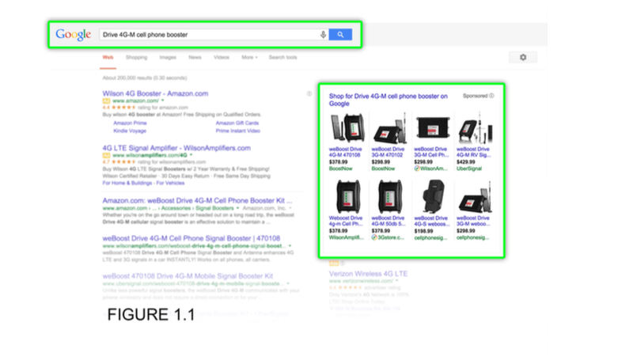Click the Amazon Prime sitelink
Viewport: 618px width, 364px height.
click(x=130, y=123)
